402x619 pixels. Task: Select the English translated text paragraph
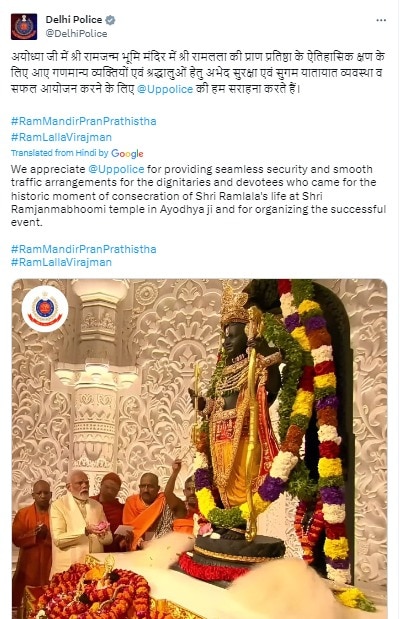(x=198, y=196)
